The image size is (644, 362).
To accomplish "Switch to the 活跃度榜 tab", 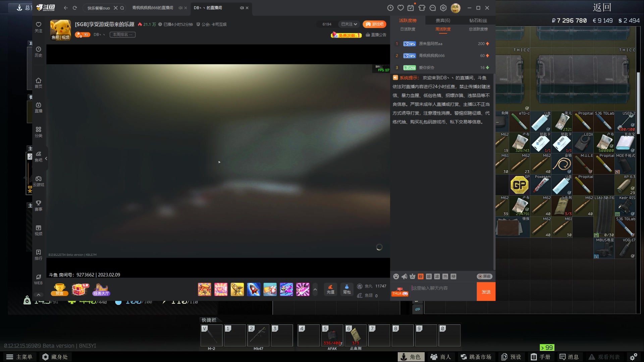I will (x=408, y=20).
